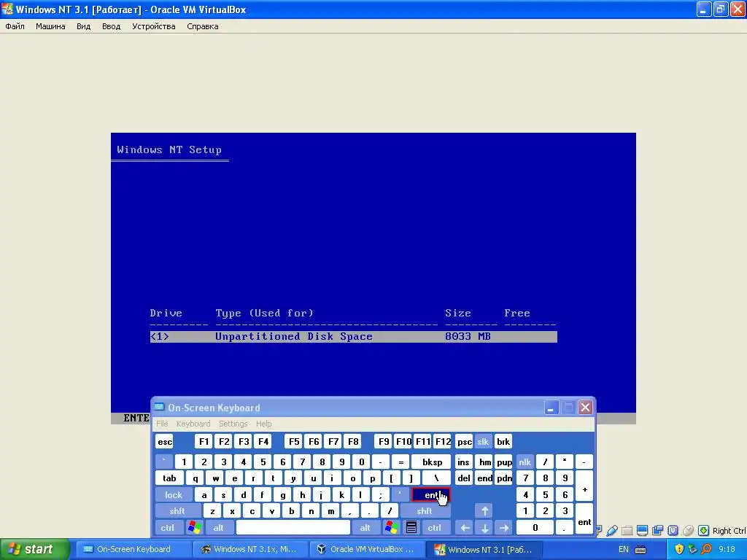Toggle the right alt key

pyautogui.click(x=365, y=527)
